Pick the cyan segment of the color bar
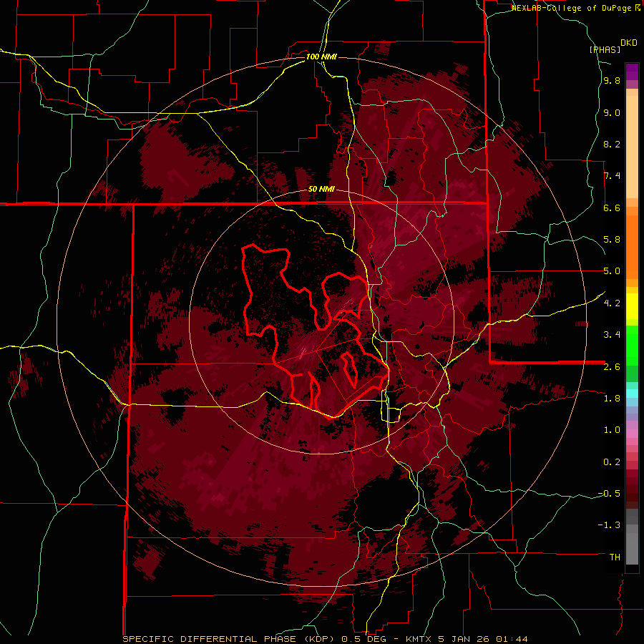The width and height of the screenshot is (644, 644). 632,393
